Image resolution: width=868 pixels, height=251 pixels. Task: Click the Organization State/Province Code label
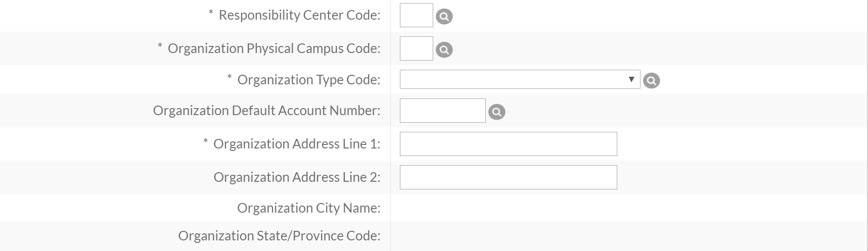tap(279, 236)
